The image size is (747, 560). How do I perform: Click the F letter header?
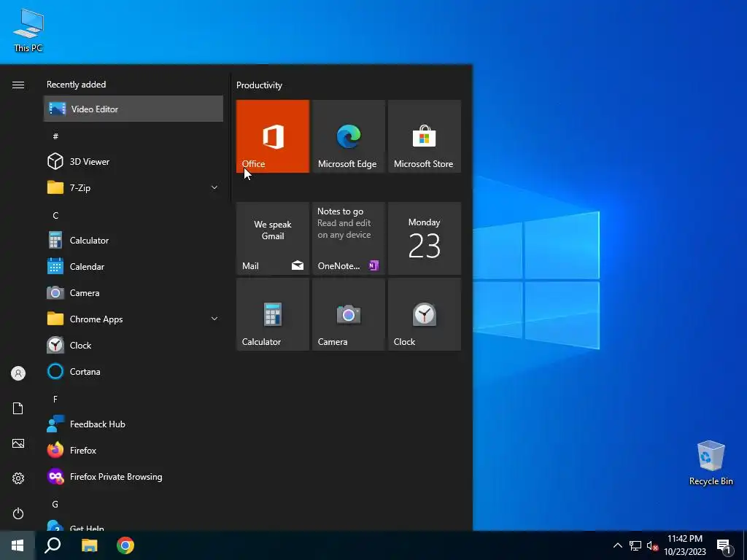click(55, 399)
